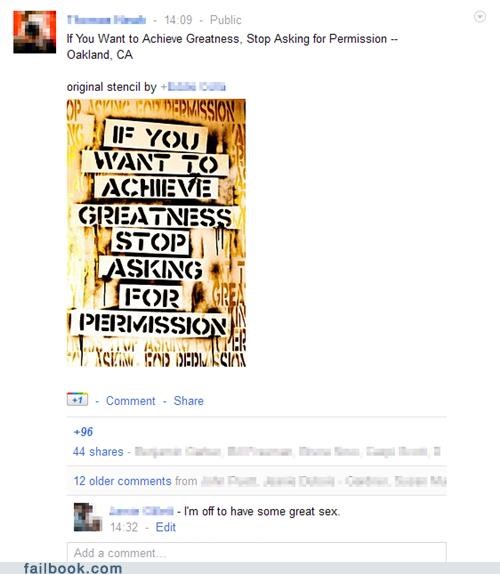Click Edit on the latest comment
The image size is (500, 574).
(x=165, y=528)
